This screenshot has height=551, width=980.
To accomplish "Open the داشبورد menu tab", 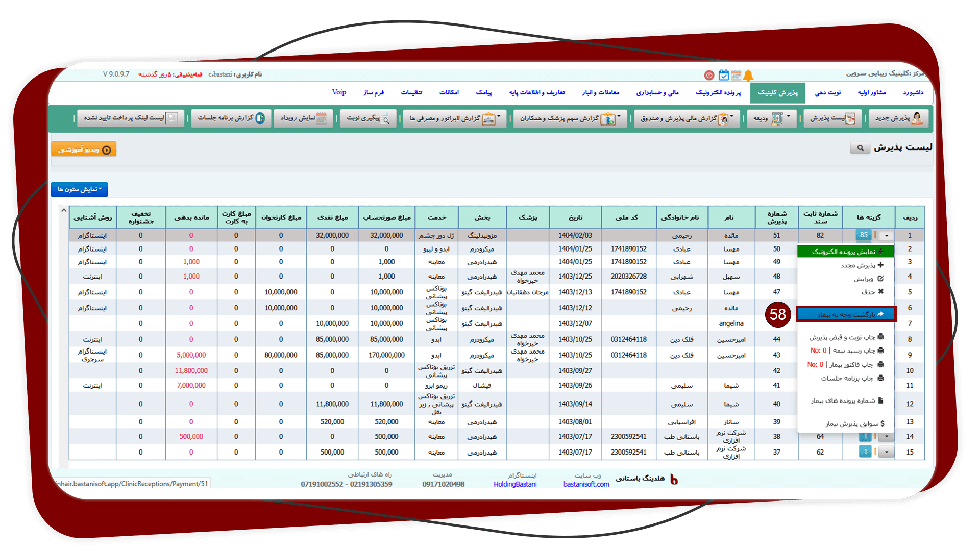I will [913, 93].
